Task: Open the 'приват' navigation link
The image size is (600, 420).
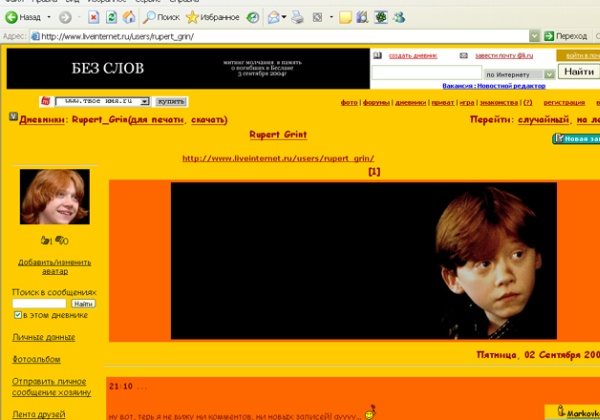Action: click(442, 103)
